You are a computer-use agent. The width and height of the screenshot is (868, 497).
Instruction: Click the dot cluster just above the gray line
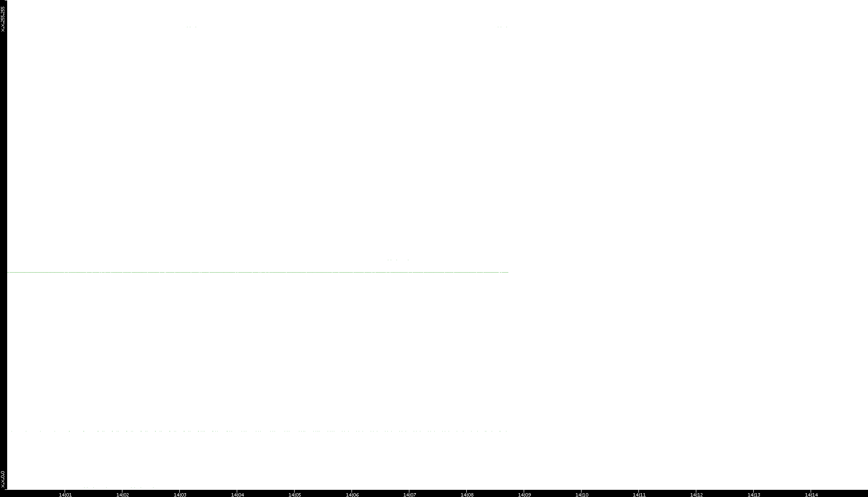coord(398,260)
